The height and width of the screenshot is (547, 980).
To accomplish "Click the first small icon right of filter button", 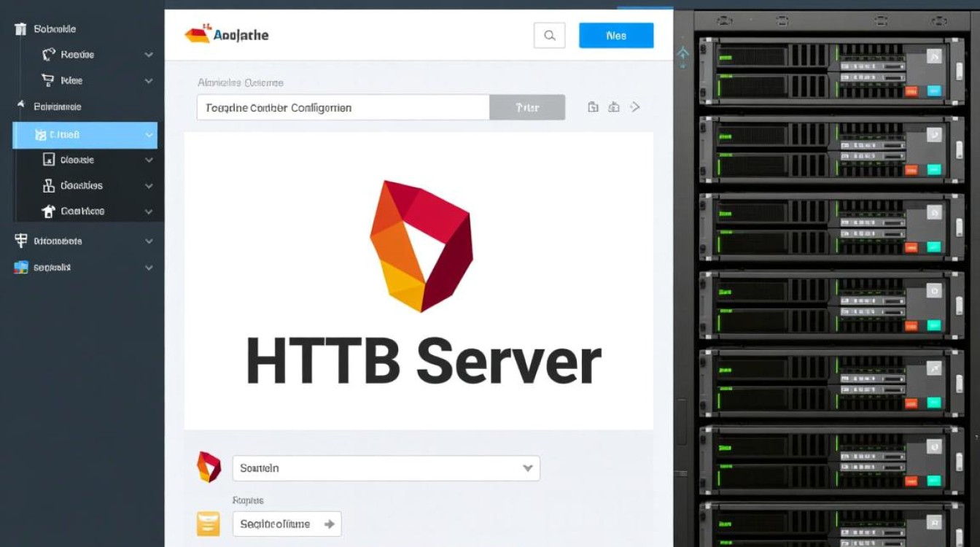I will [x=593, y=107].
